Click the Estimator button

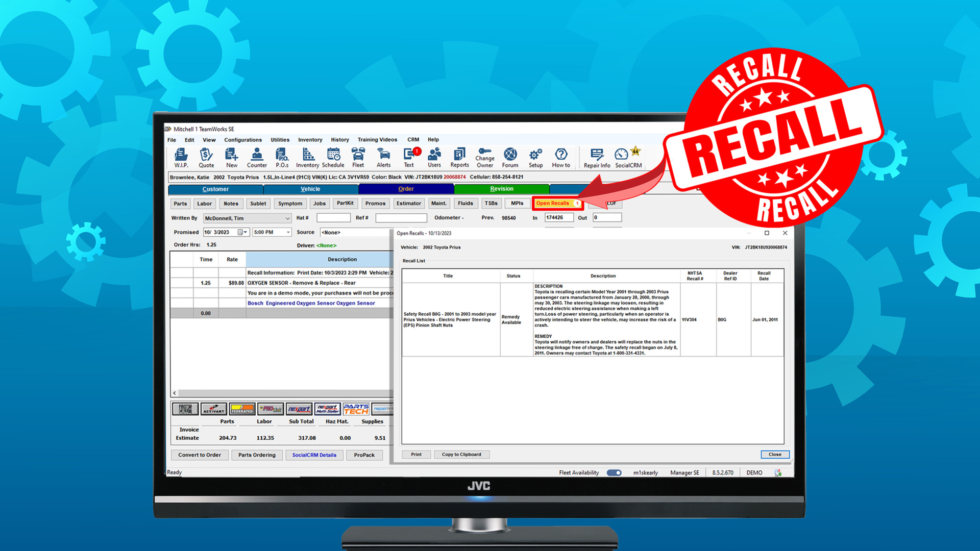pyautogui.click(x=409, y=203)
